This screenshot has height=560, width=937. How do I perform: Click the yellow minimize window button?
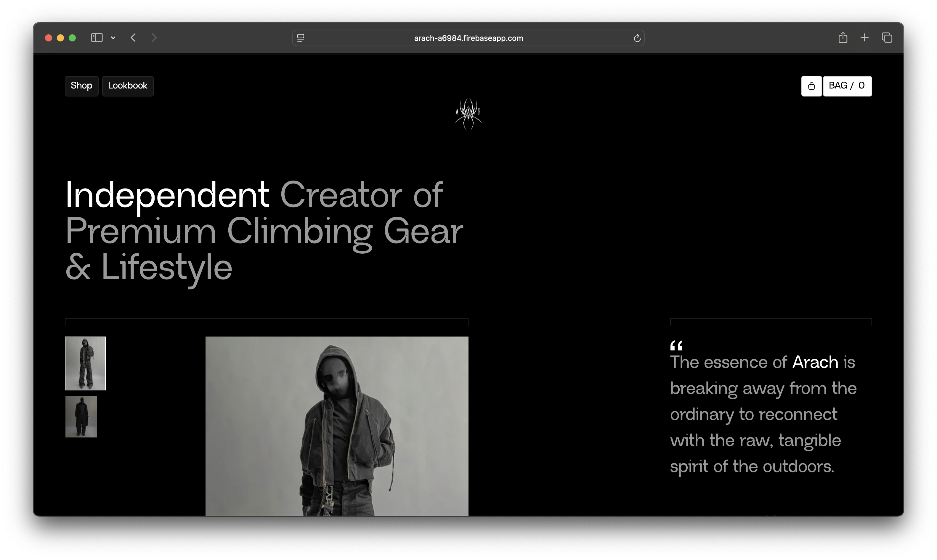pos(60,38)
